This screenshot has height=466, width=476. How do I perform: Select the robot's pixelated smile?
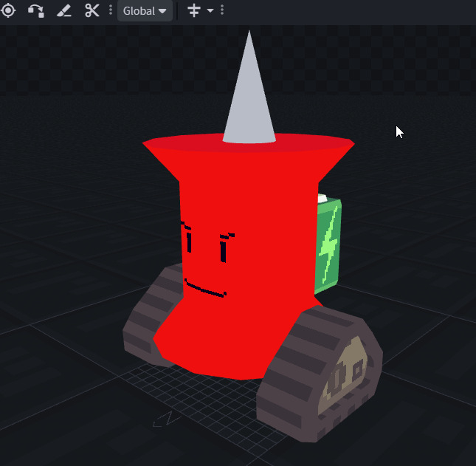click(x=204, y=289)
